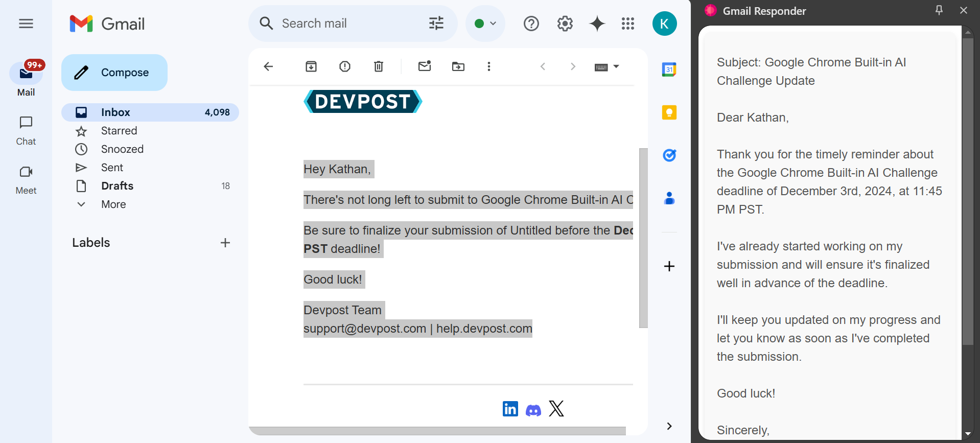
Task: Open the Support help icon
Action: [531, 24]
